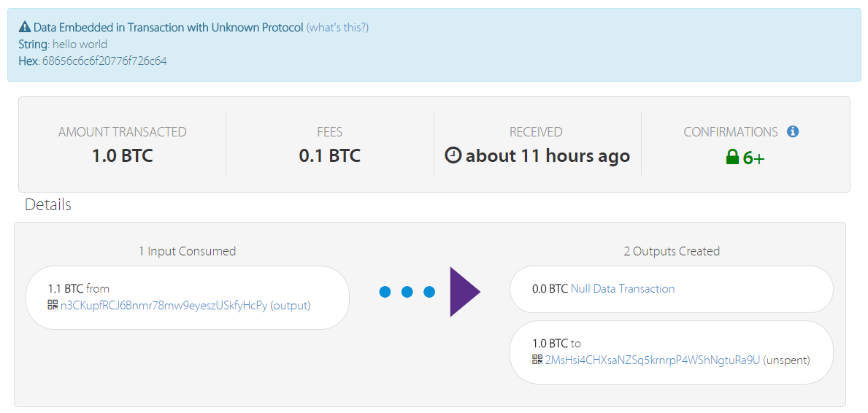Follow the "(output)" link of the input
Screen dimensions: 868x413
pyautogui.click(x=291, y=305)
